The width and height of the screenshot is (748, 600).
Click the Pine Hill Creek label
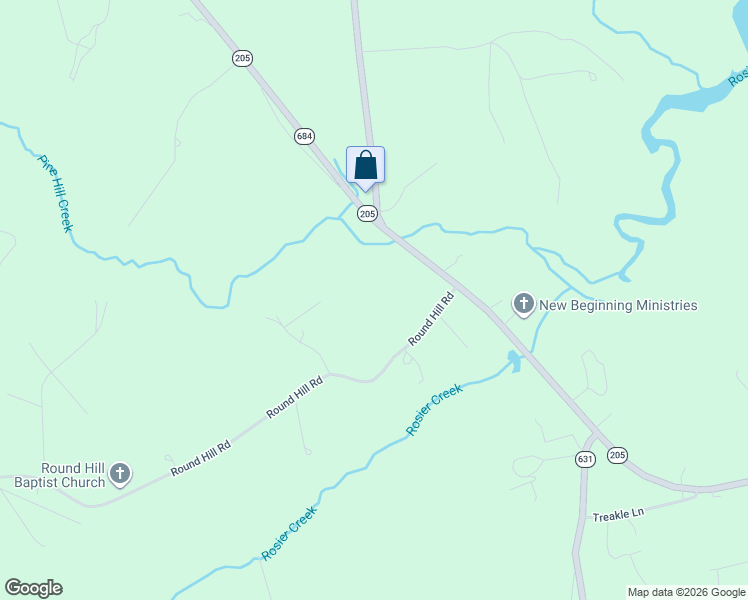(55, 193)
